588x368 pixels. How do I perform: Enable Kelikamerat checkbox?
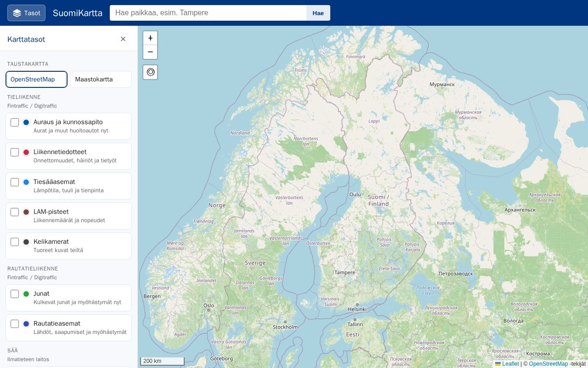point(15,242)
